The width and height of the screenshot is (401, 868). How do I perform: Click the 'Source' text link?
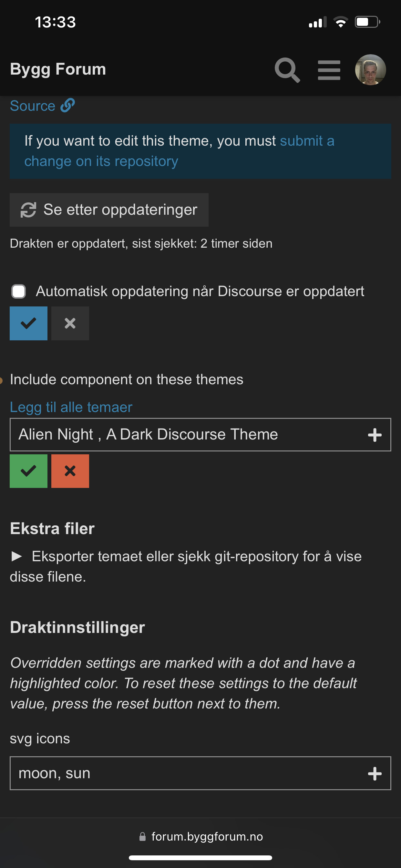point(32,106)
